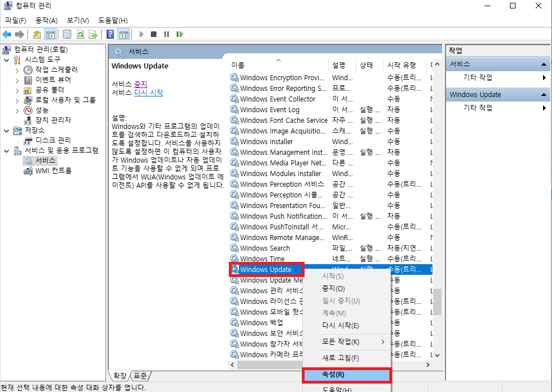Screen dimensions: 552x392
Task: Expand the 성능 node
Action: point(17,111)
